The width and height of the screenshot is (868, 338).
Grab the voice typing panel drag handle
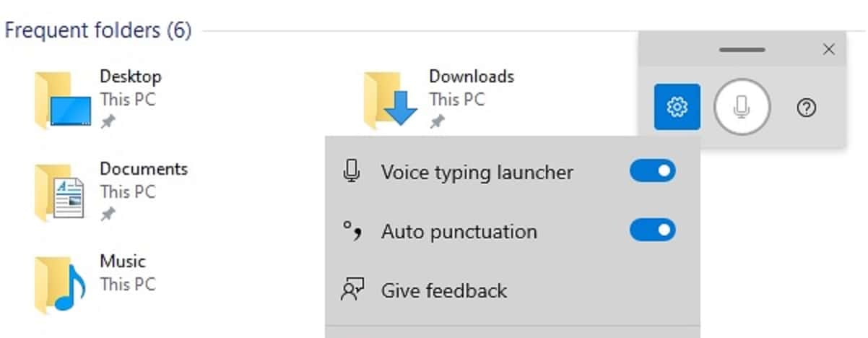click(x=742, y=50)
